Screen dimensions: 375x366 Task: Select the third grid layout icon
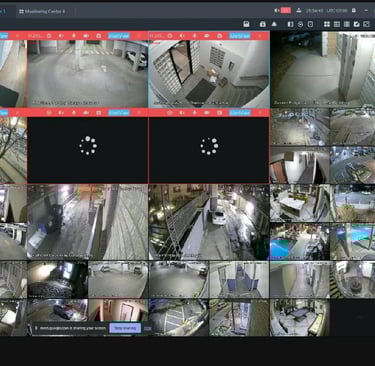click(x=347, y=24)
